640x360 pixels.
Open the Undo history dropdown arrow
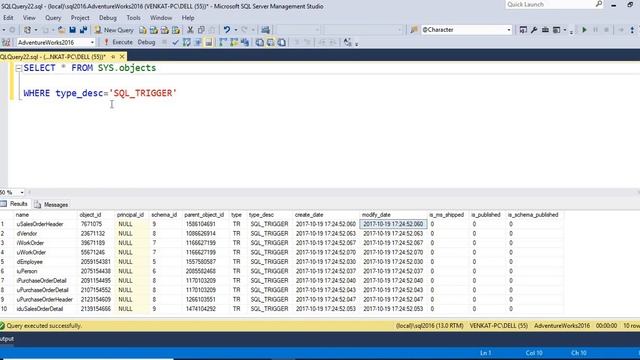pos(236,30)
